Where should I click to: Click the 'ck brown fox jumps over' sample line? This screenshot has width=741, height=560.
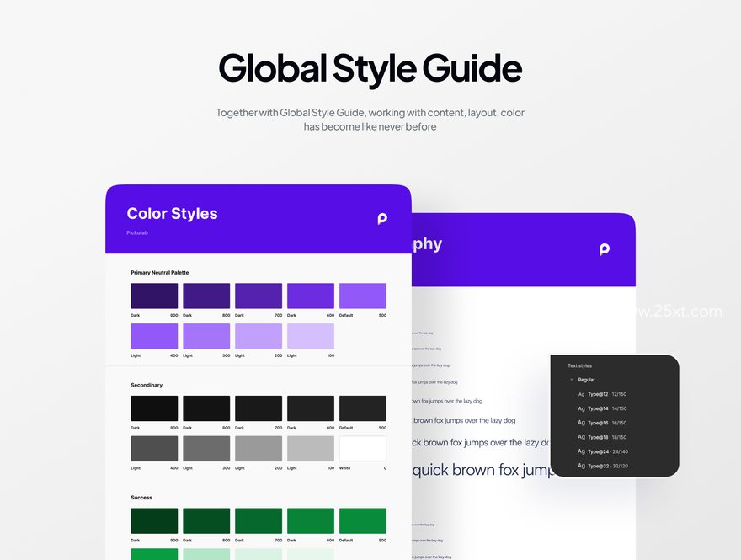[481, 443]
